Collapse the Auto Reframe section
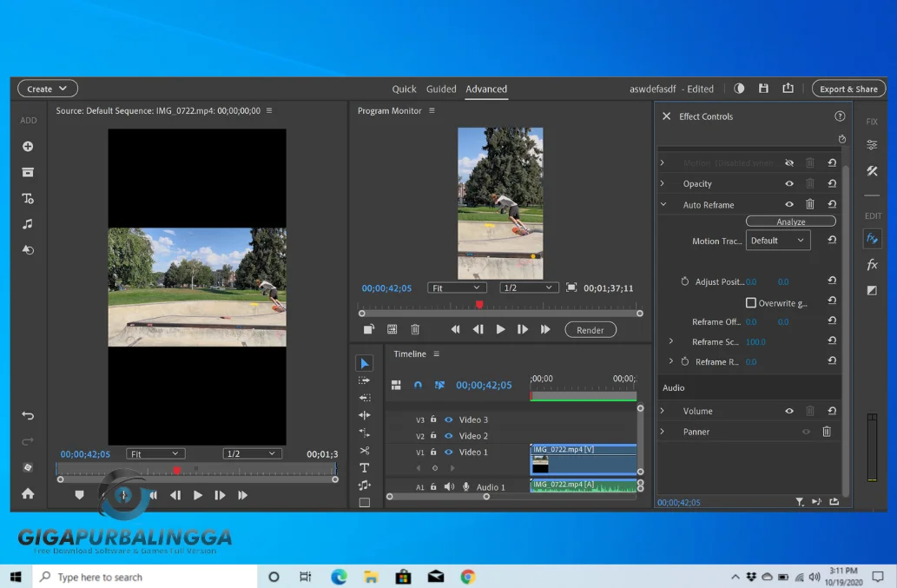Screen dimensions: 897x588 tap(663, 204)
